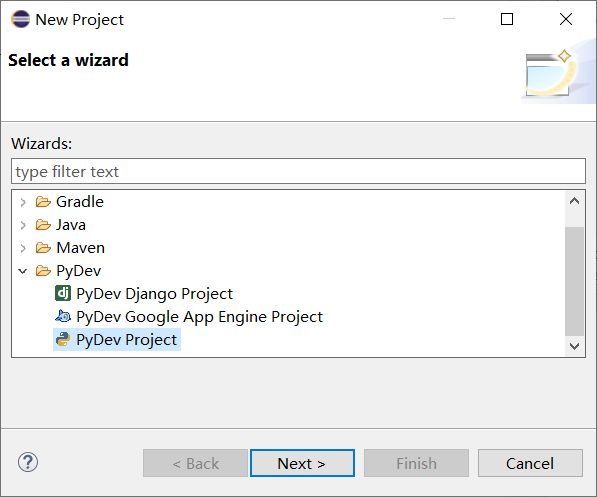Open help via the question mark icon
This screenshot has width=597, height=497.
coord(28,462)
